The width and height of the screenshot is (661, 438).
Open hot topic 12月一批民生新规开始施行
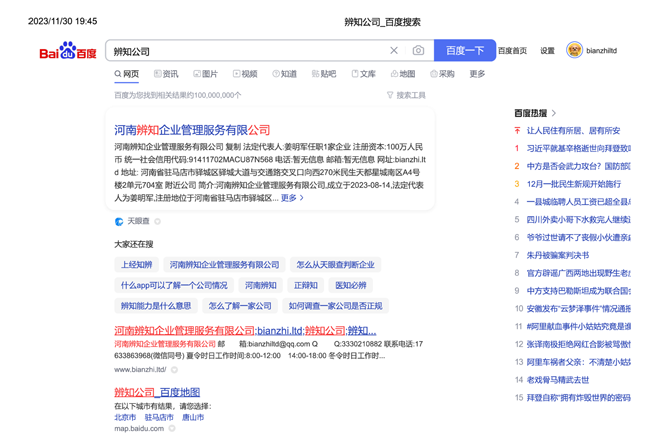click(574, 184)
